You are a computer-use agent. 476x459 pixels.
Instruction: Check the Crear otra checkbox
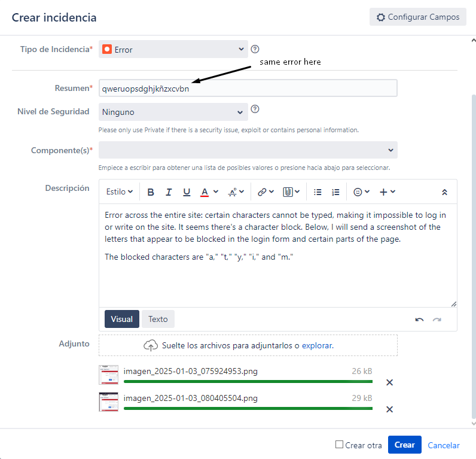[339, 445]
